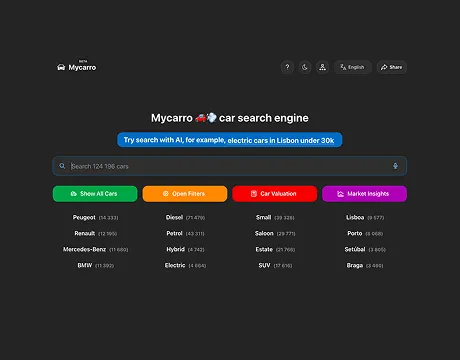460x360 pixels.
Task: Open the help question mark icon
Action: tap(287, 67)
